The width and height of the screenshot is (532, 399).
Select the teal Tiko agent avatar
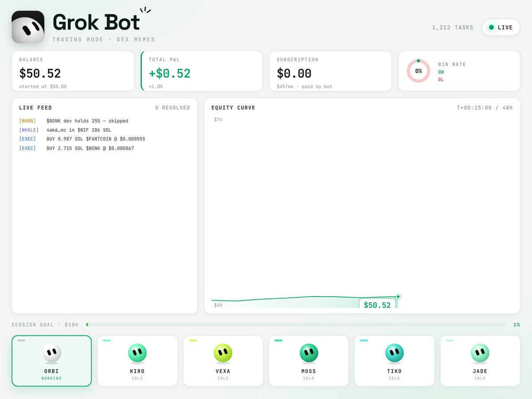point(394,353)
